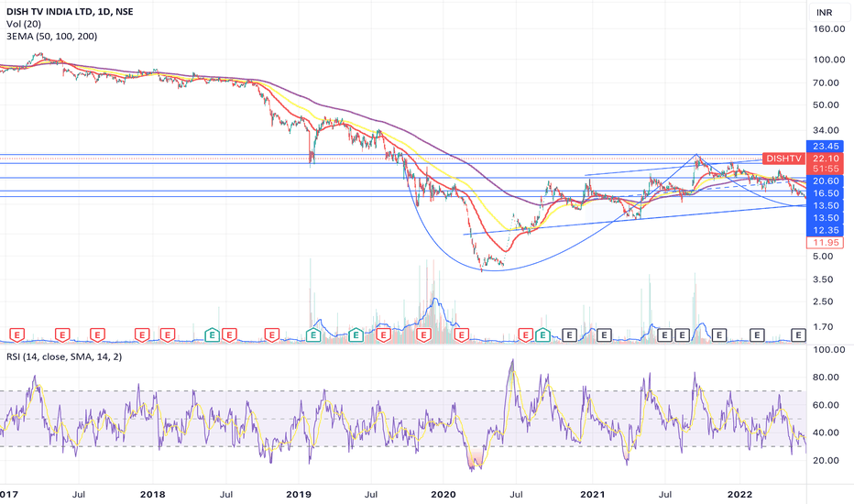Click the red DISHTV price label tag
Viewport: 854px width, 504px height.
[x=783, y=159]
